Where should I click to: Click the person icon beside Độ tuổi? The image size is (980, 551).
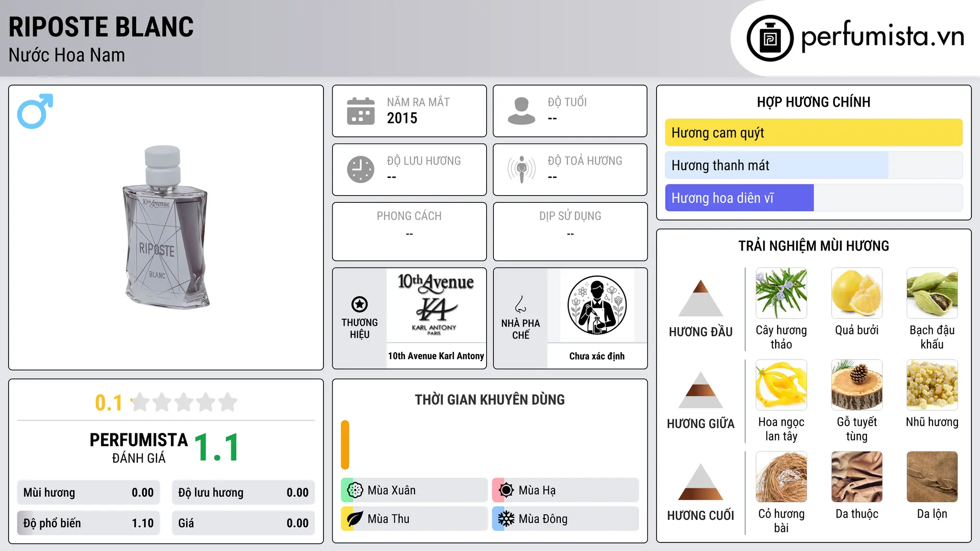click(522, 111)
